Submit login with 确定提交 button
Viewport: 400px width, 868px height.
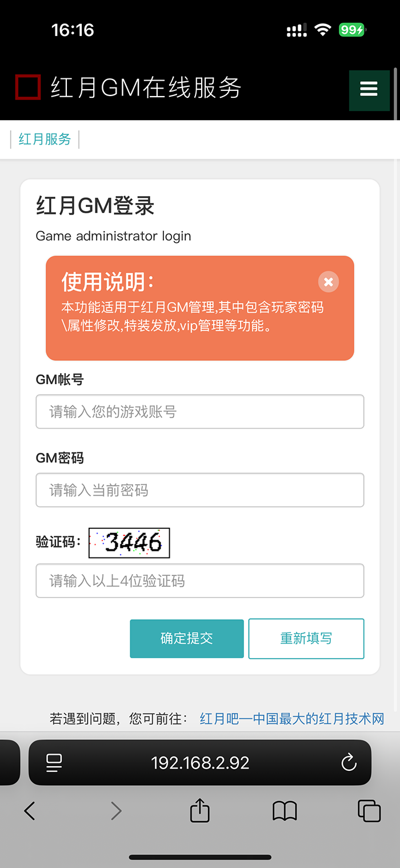click(x=187, y=639)
